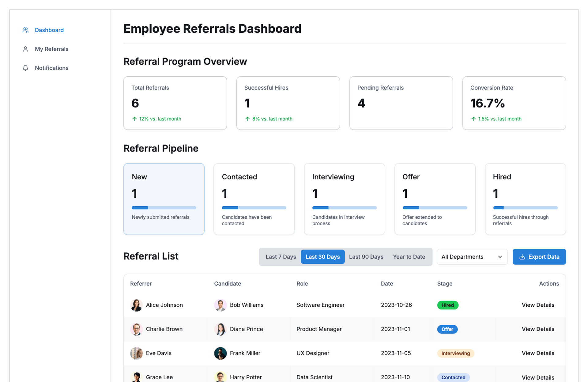The width and height of the screenshot is (588, 382).
Task: Click the Notifications bell icon
Action: pyautogui.click(x=25, y=68)
